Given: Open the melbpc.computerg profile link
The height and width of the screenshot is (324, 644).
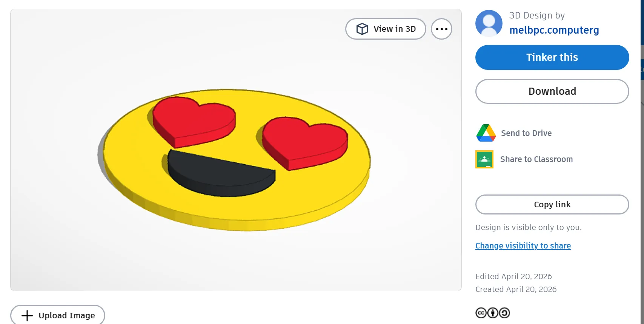Looking at the screenshot, I should tap(554, 30).
